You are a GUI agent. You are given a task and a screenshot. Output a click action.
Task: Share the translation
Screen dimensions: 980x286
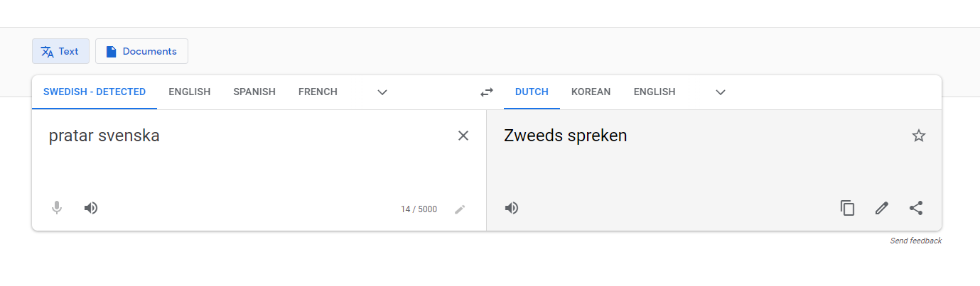tap(916, 208)
